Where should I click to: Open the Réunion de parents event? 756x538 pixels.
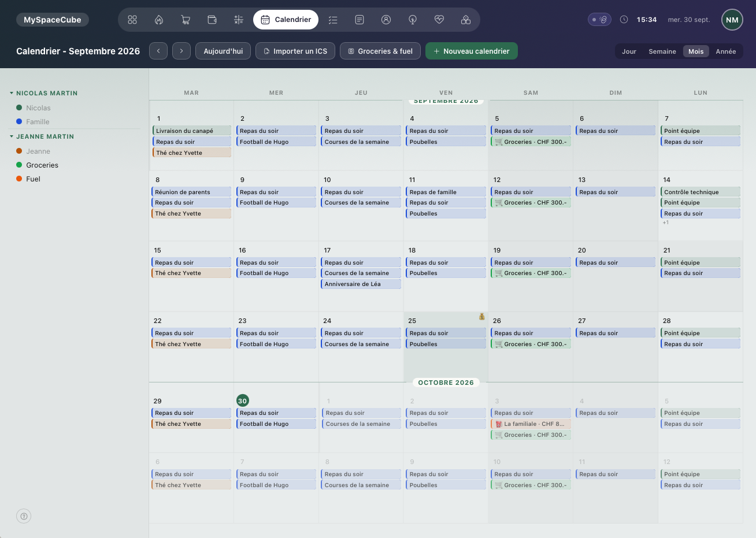coord(191,192)
